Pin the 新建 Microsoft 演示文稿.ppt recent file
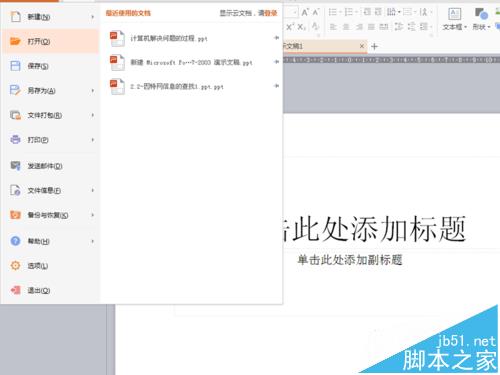Image resolution: width=500 pixels, height=375 pixels. click(276, 62)
